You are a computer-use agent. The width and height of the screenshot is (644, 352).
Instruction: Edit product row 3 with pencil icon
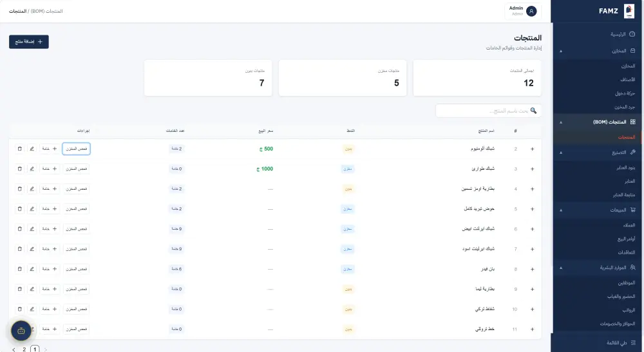point(32,169)
